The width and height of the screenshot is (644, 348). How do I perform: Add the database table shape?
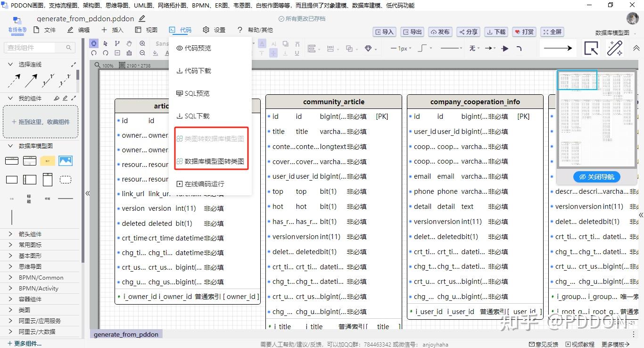pyautogui.click(x=30, y=161)
